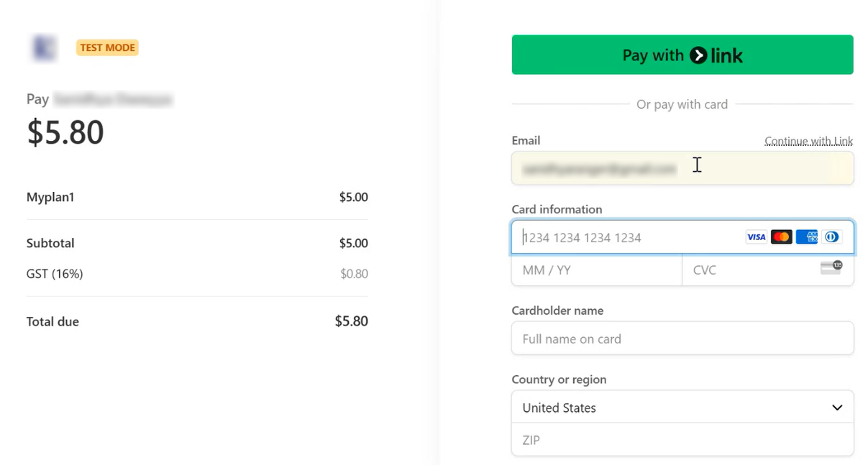Click the Mastercard brand icon
This screenshot has width=868, height=465.
pos(781,237)
